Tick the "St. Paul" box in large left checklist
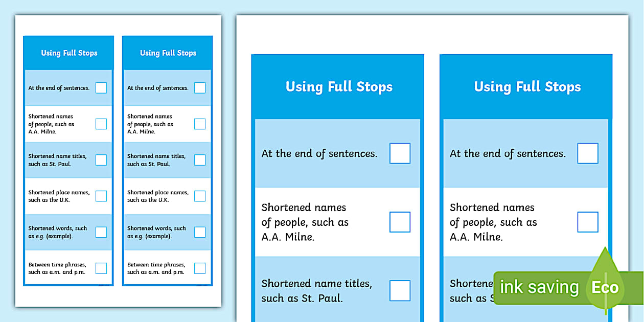The image size is (644, 322). coord(400,290)
